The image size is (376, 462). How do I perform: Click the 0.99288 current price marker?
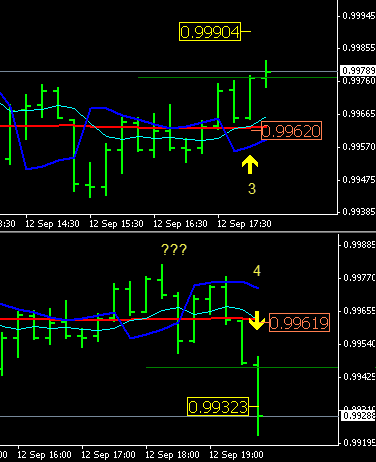tap(358, 416)
